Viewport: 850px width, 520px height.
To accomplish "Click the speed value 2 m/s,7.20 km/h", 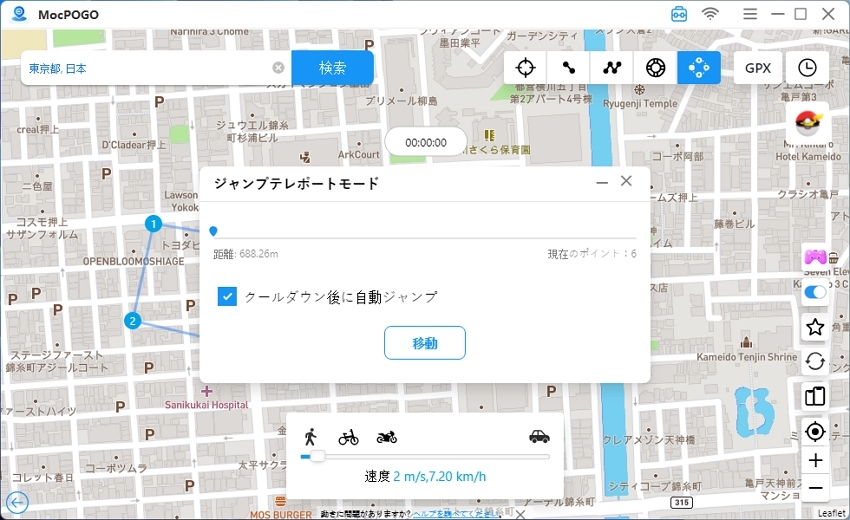I will click(440, 477).
